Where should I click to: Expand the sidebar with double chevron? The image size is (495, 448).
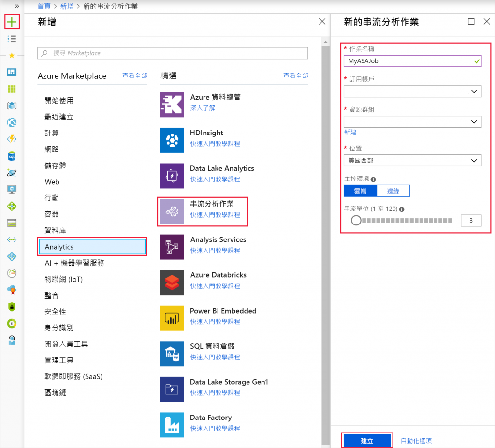tap(17, 6)
